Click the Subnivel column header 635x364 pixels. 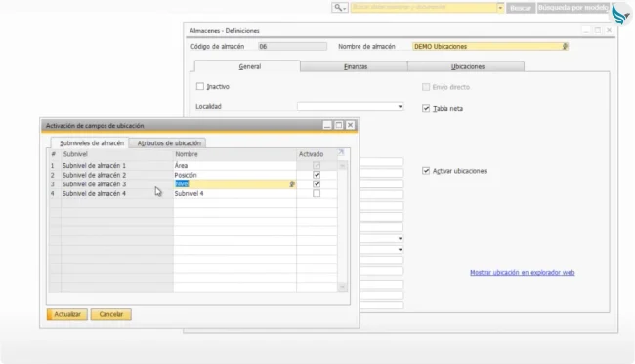click(117, 154)
